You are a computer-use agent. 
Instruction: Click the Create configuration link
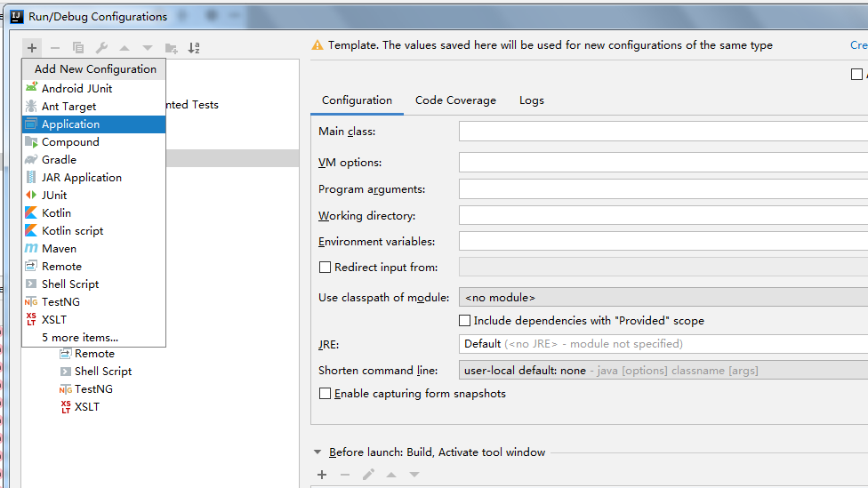(859, 44)
